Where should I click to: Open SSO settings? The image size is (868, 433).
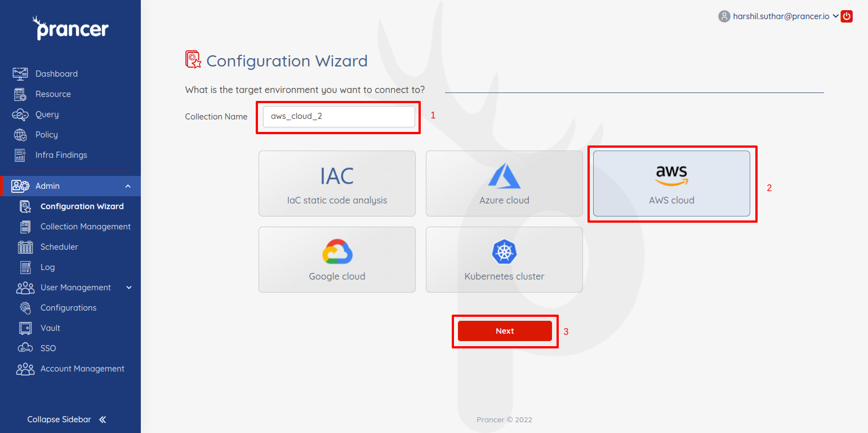tap(48, 348)
